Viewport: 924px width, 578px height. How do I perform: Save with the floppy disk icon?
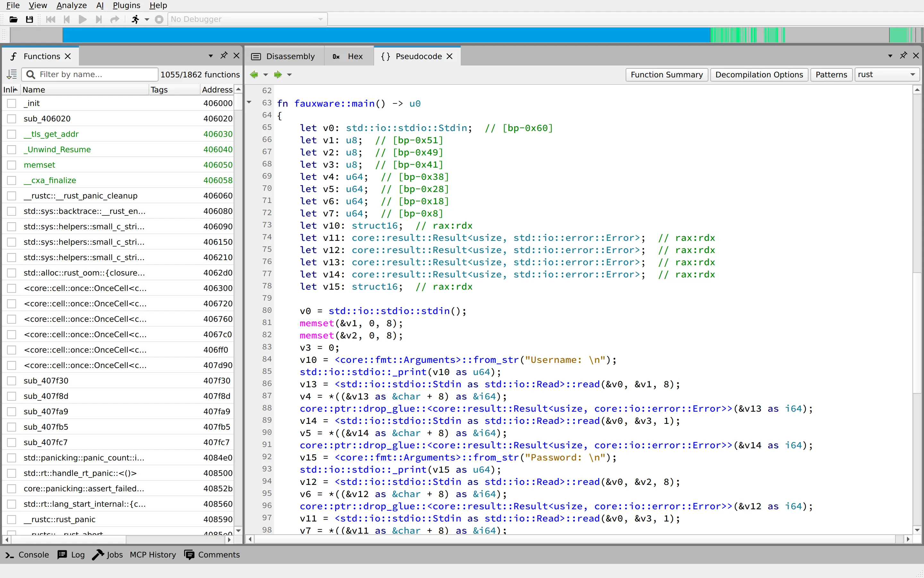click(30, 20)
